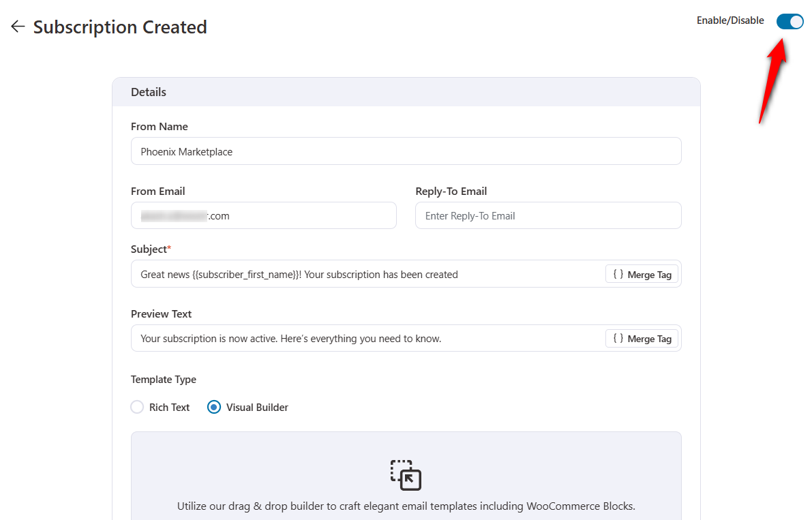
Task: Open Merge Tag options for the Subject
Action: coord(642,274)
